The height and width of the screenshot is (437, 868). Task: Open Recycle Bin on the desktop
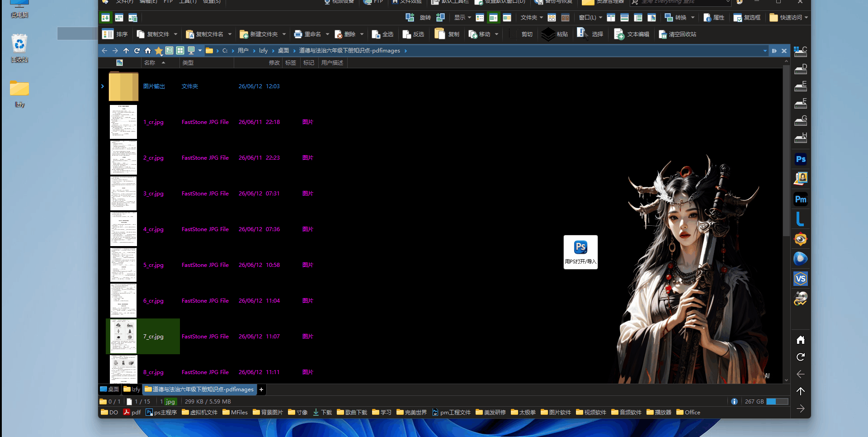tap(19, 48)
